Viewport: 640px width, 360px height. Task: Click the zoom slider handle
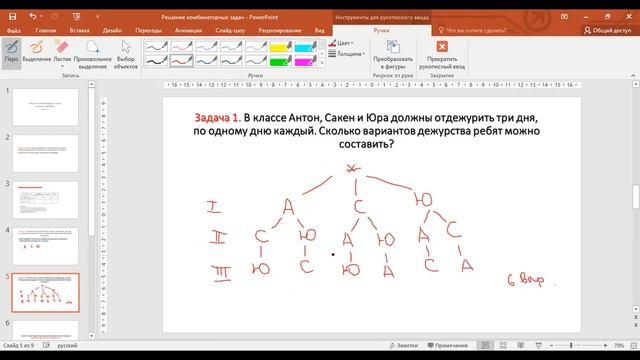coord(571,346)
